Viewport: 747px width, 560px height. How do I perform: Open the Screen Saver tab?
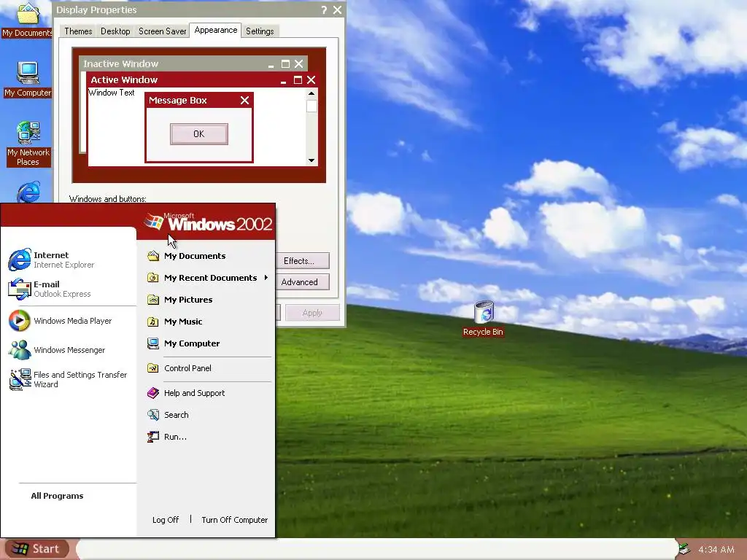coord(162,31)
